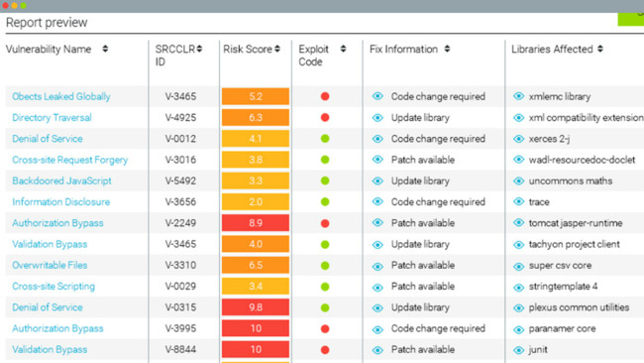Click eye icon next to paranamer core

(x=519, y=329)
